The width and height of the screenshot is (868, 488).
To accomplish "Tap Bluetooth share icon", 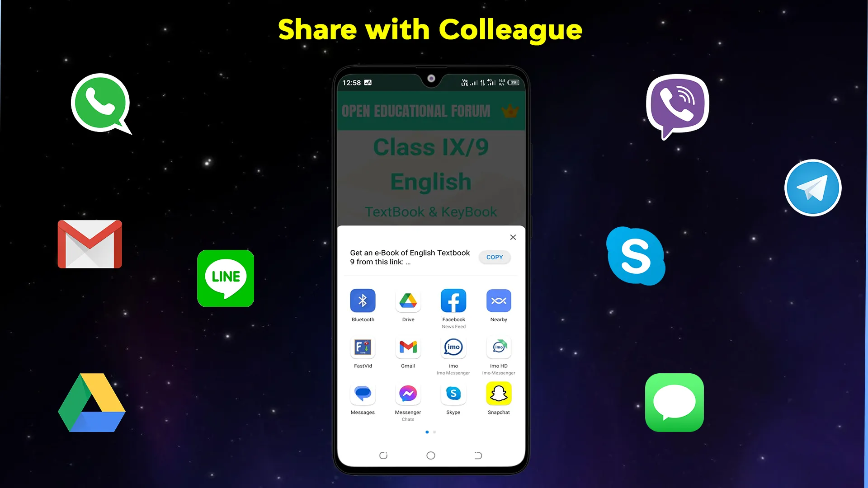I will pos(363,300).
